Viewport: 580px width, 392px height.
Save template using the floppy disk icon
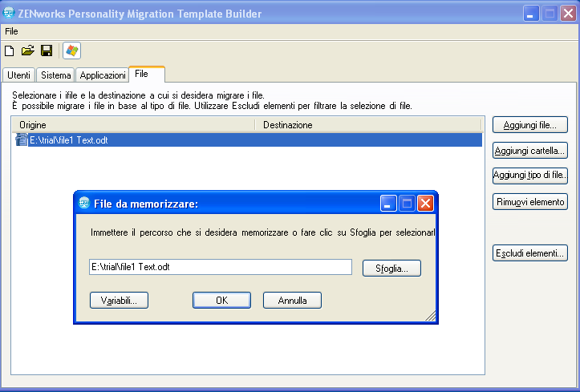coord(47,51)
